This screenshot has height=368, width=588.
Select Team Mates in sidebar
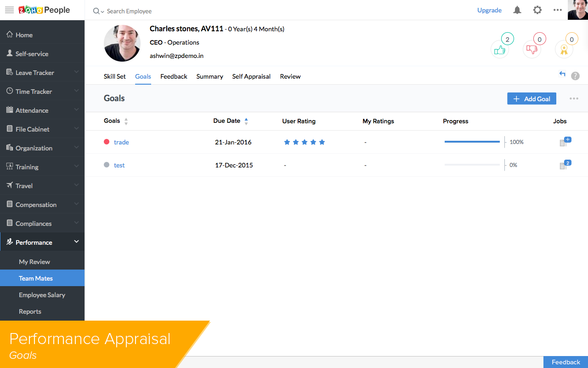click(42, 278)
